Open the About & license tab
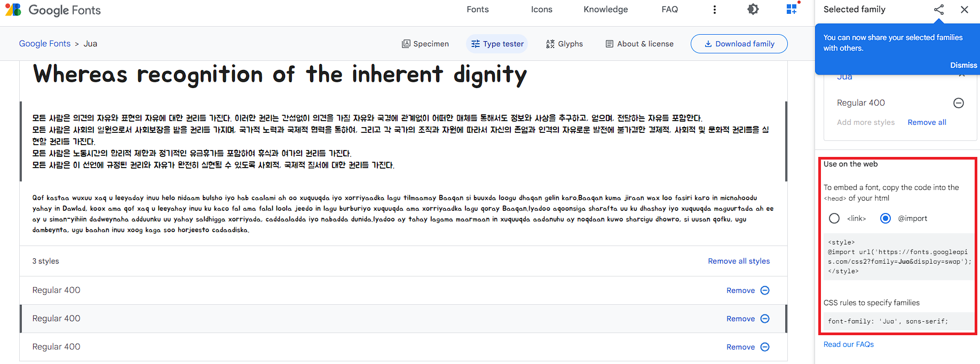980x364 pixels. click(x=639, y=44)
